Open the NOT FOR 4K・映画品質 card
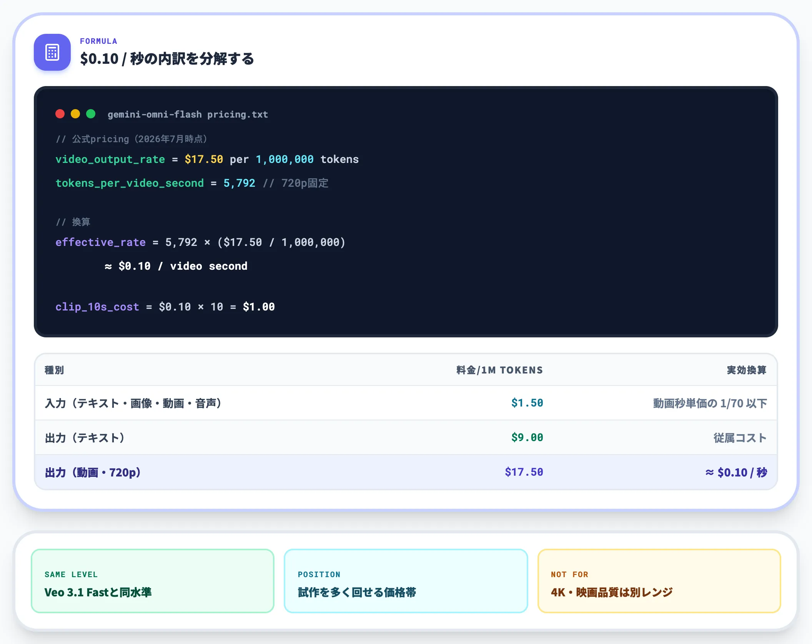 click(659, 581)
